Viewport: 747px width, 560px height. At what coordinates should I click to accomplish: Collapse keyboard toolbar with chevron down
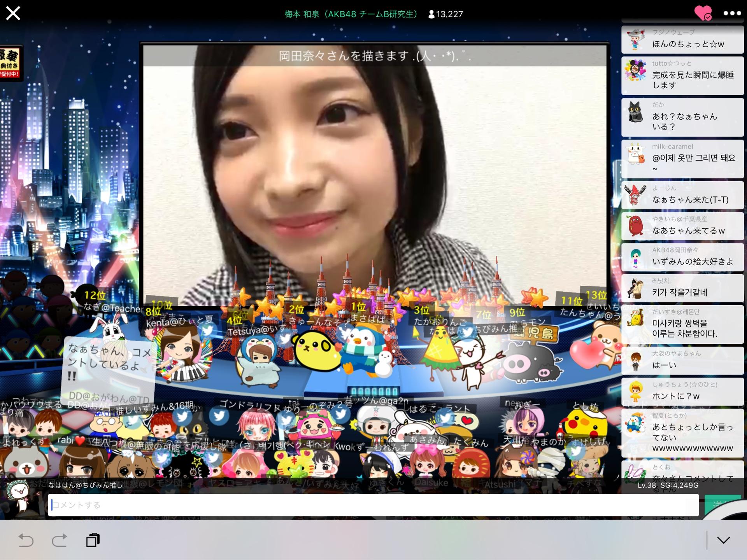[x=723, y=540]
